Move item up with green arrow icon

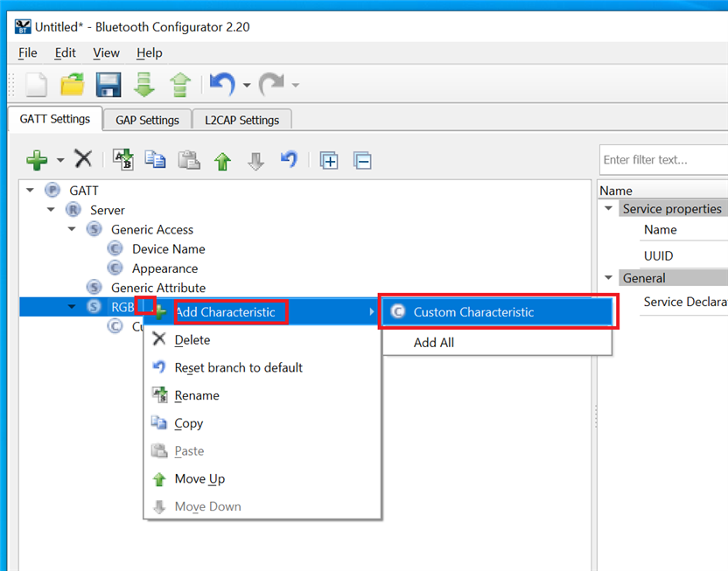(x=222, y=161)
